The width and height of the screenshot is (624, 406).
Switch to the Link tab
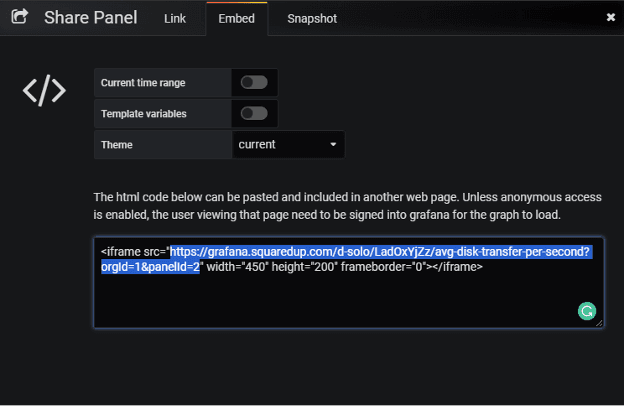175,19
